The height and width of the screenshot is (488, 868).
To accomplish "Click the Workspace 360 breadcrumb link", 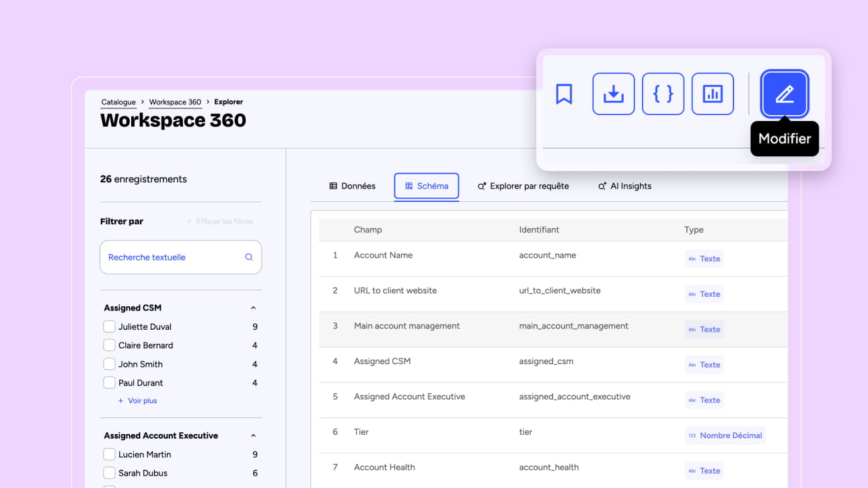I will tap(175, 102).
